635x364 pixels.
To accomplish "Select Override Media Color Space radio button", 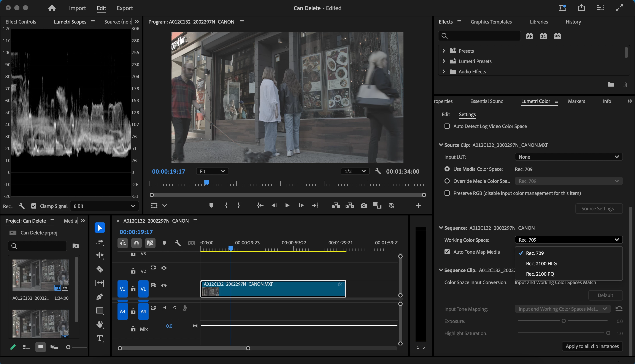I will tap(447, 181).
